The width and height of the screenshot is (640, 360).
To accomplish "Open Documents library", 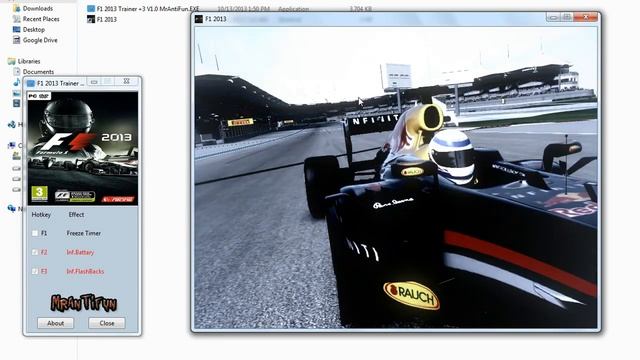I will click(x=38, y=72).
